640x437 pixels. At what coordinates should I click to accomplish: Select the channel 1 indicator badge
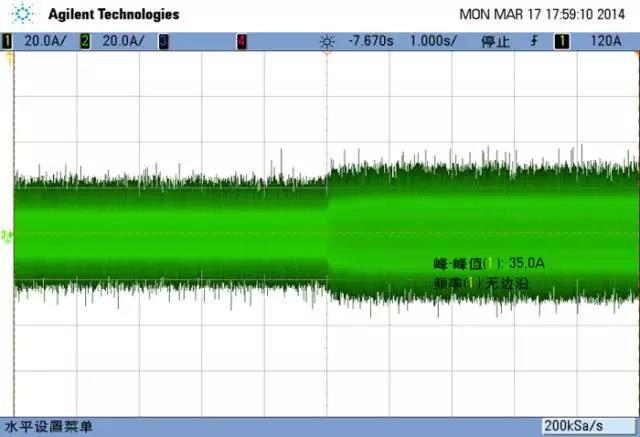click(7, 41)
